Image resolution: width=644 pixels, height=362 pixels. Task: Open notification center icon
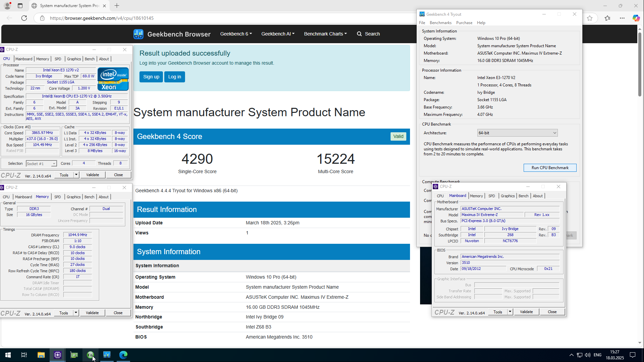(633, 355)
